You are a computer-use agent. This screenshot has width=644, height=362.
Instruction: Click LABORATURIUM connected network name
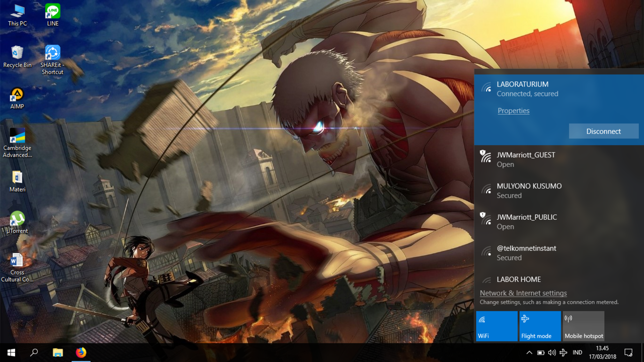pyautogui.click(x=522, y=84)
